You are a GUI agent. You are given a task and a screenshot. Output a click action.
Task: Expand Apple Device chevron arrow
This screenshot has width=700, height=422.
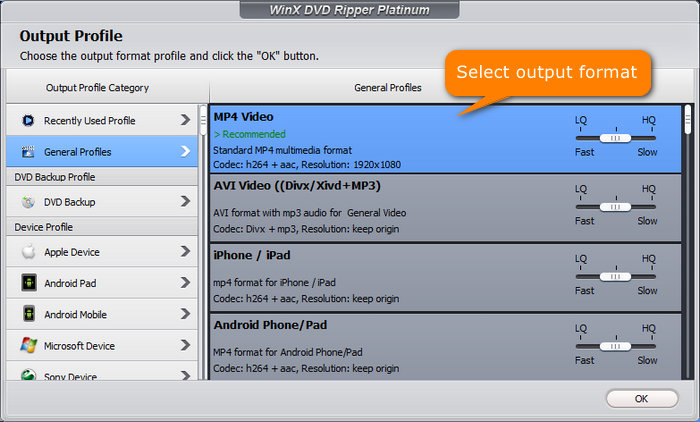point(185,251)
